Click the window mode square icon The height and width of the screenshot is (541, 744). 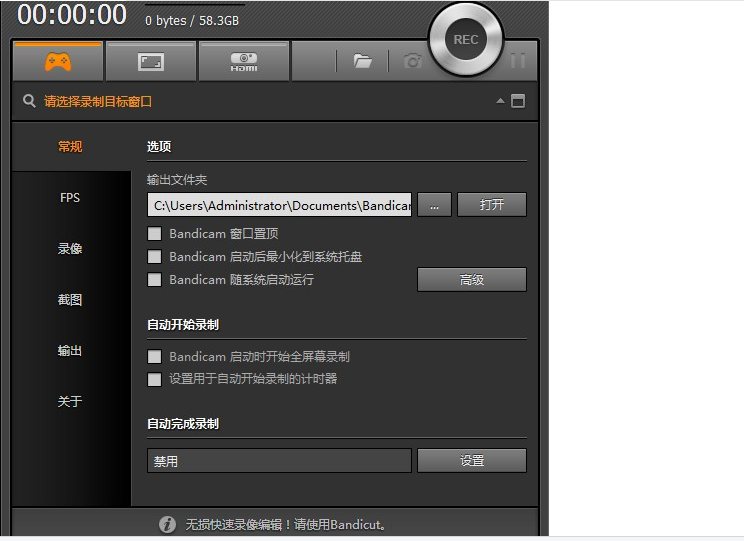pyautogui.click(x=518, y=101)
